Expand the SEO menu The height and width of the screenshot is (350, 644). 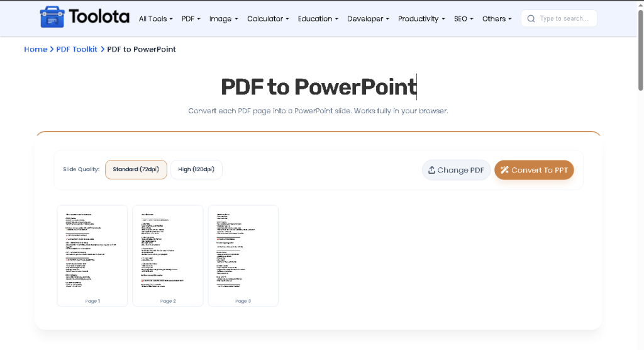pos(464,19)
